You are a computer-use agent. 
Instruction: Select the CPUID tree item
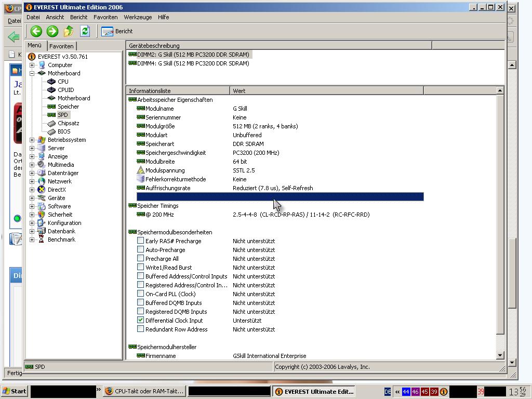click(x=65, y=90)
